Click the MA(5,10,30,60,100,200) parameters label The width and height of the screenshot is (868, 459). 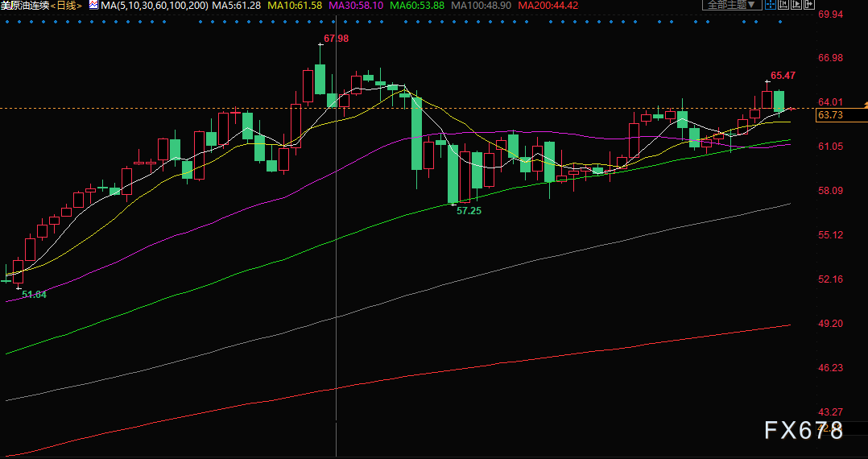[x=155, y=6]
